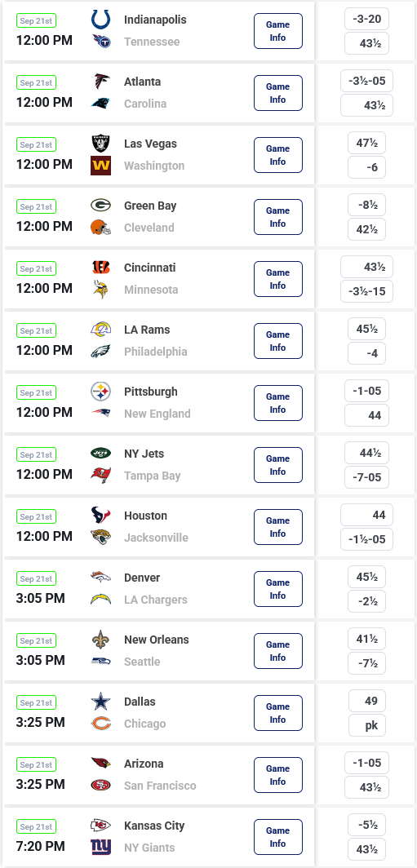Viewport: 417px width, 868px height.
Task: Open Game Info for Dallas vs Chicago
Action: [x=278, y=713]
